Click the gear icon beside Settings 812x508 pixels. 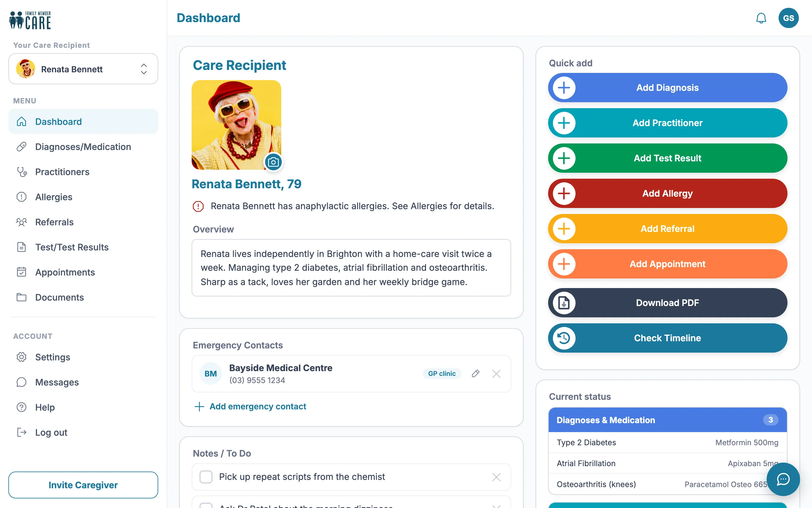[21, 357]
